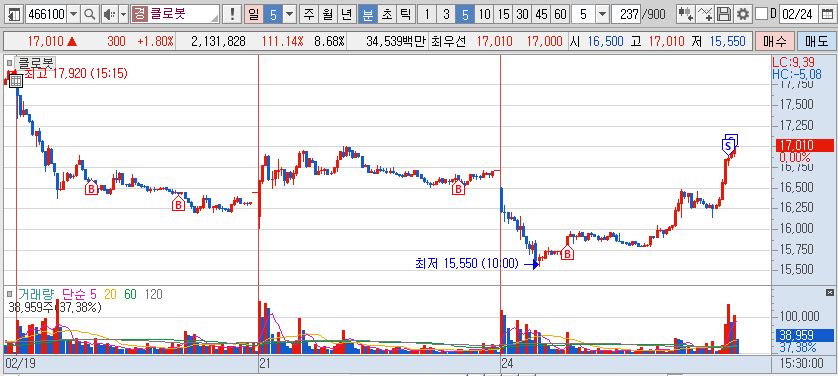Toggle the D checkbox next to date
Viewport: 838px width, 376px height.
coord(762,14)
